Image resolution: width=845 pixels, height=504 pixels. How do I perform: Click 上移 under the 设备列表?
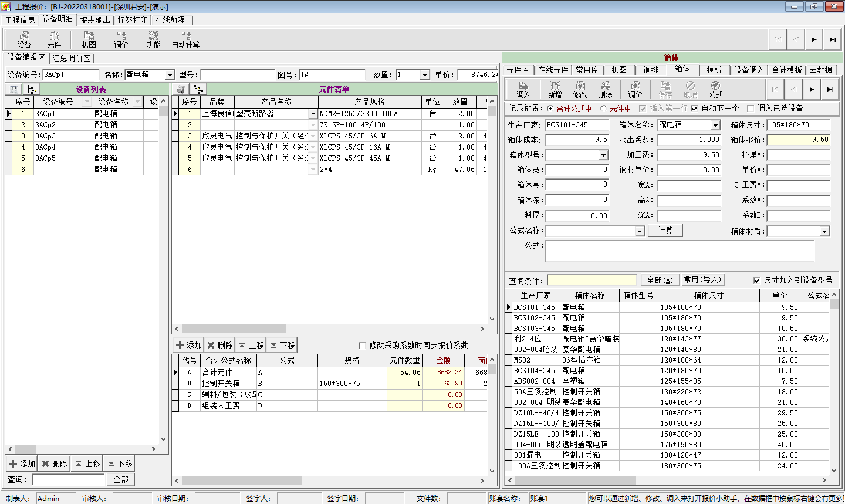point(87,464)
